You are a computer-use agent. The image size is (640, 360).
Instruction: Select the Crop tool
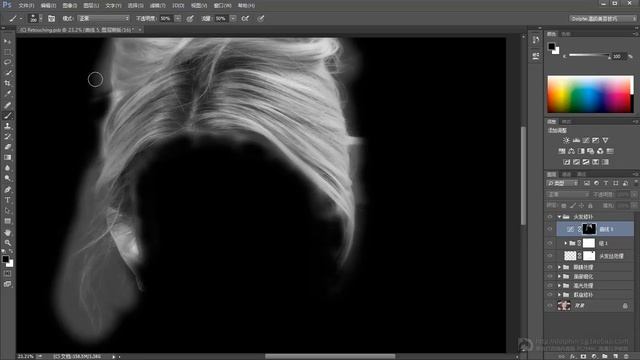tap(7, 83)
